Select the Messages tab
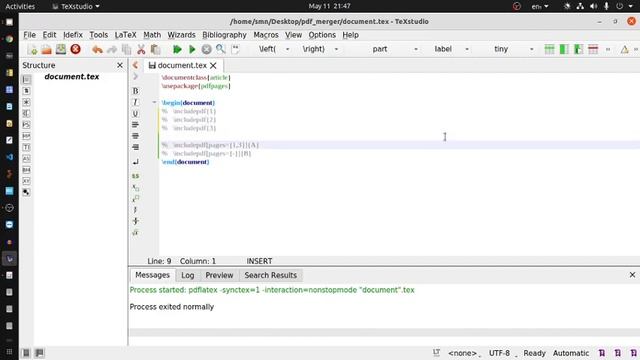 tap(152, 275)
